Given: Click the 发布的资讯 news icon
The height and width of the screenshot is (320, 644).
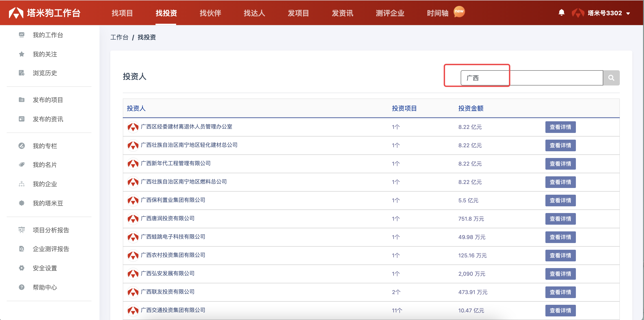Looking at the screenshot, I should (x=22, y=119).
